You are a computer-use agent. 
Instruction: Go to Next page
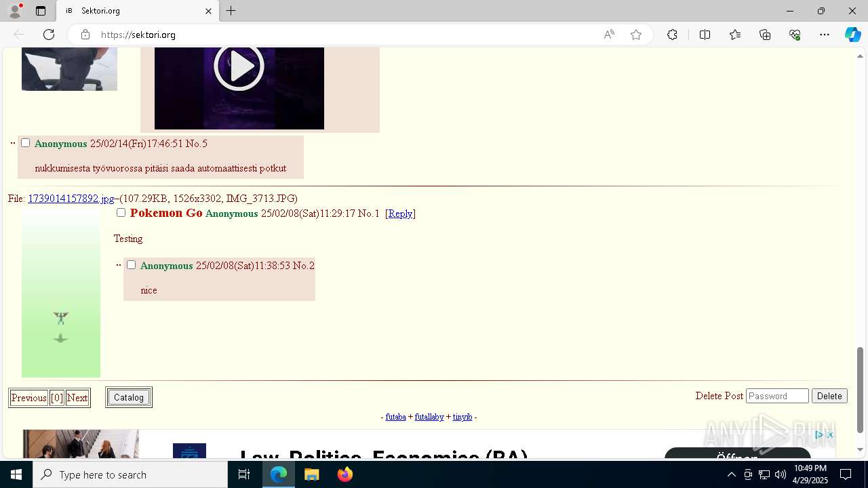point(77,398)
